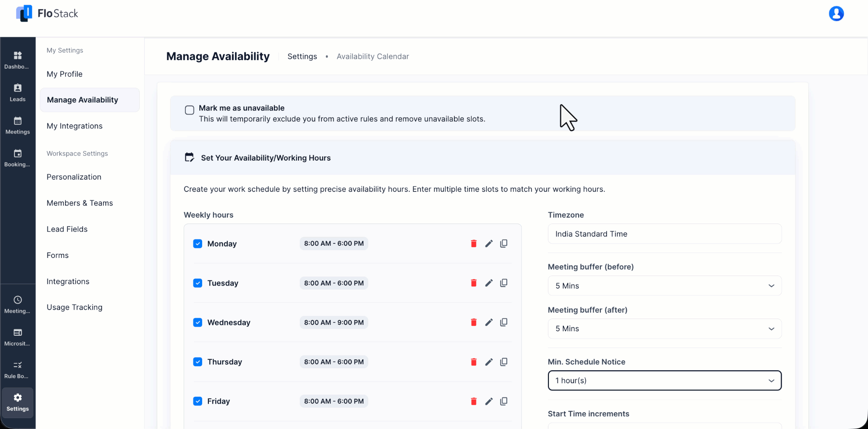Edit Monday's working hours
Image resolution: width=868 pixels, height=429 pixels.
coord(489,243)
